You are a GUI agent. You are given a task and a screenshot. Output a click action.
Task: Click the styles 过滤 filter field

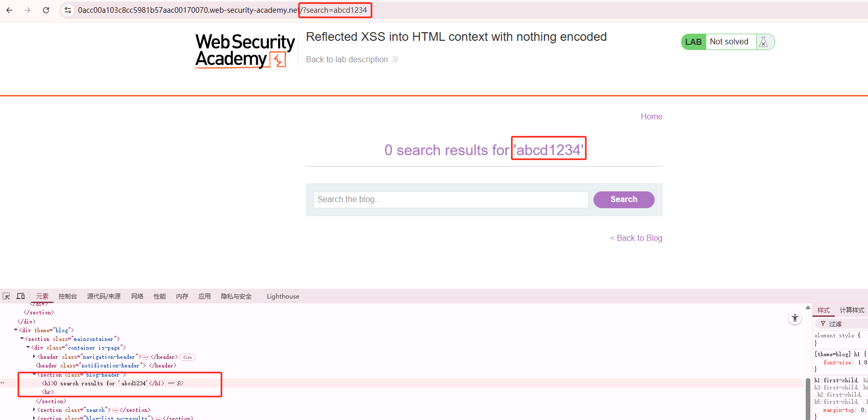click(842, 324)
